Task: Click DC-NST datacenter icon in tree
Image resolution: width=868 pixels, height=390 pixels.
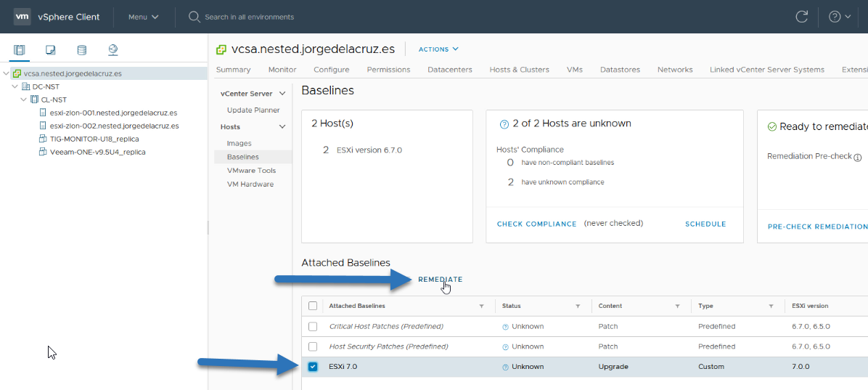Action: [26, 87]
